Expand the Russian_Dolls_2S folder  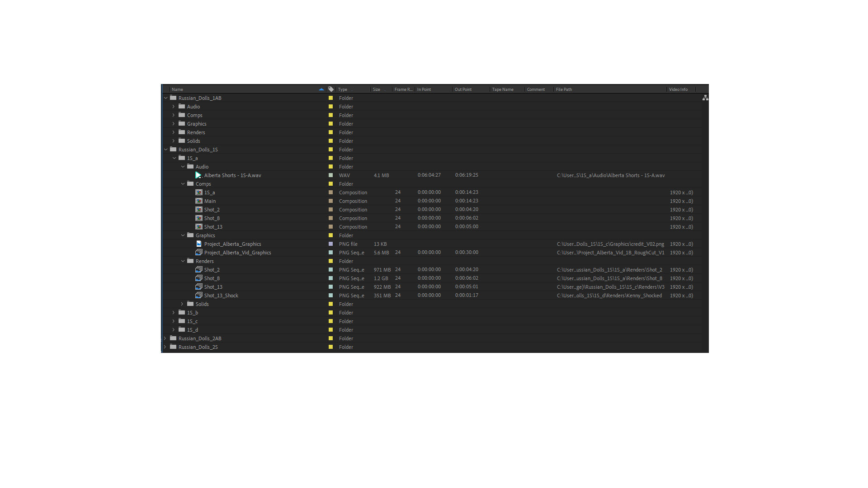pos(165,347)
